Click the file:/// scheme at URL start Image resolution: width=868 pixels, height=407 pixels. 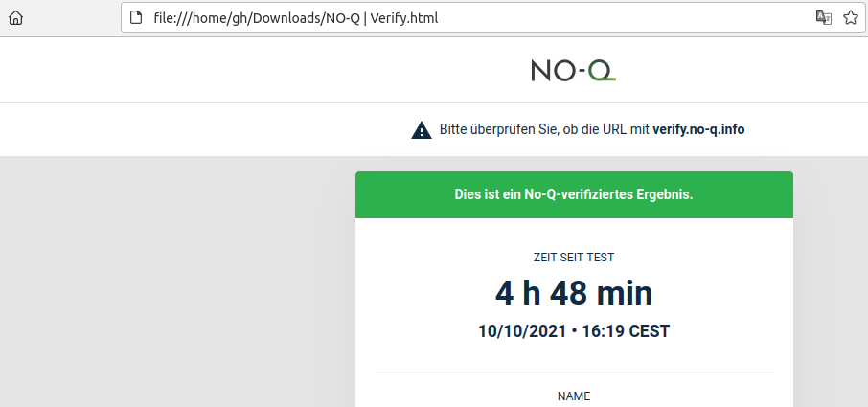point(172,18)
